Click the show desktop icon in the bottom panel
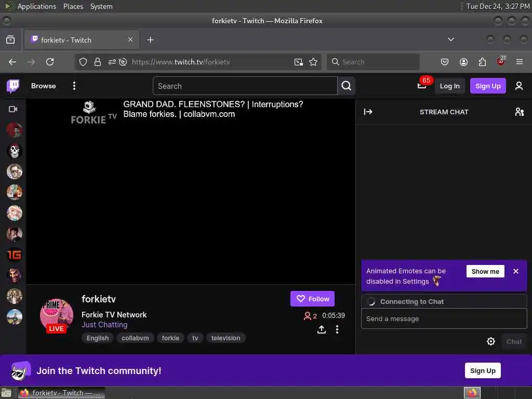 click(x=6, y=393)
